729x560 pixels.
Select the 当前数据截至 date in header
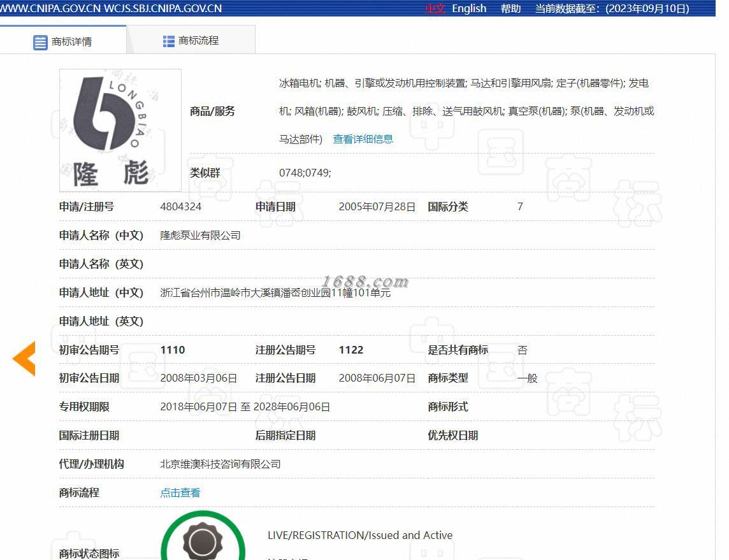[612, 9]
